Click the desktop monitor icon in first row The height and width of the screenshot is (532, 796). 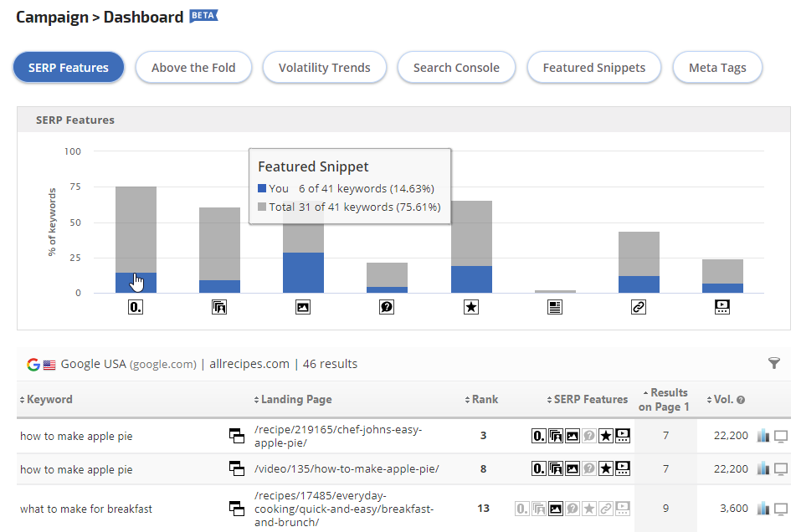tap(781, 436)
